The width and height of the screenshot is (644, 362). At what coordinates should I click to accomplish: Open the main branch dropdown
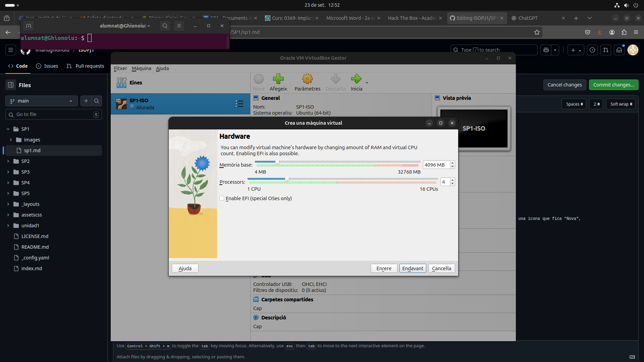click(x=42, y=101)
